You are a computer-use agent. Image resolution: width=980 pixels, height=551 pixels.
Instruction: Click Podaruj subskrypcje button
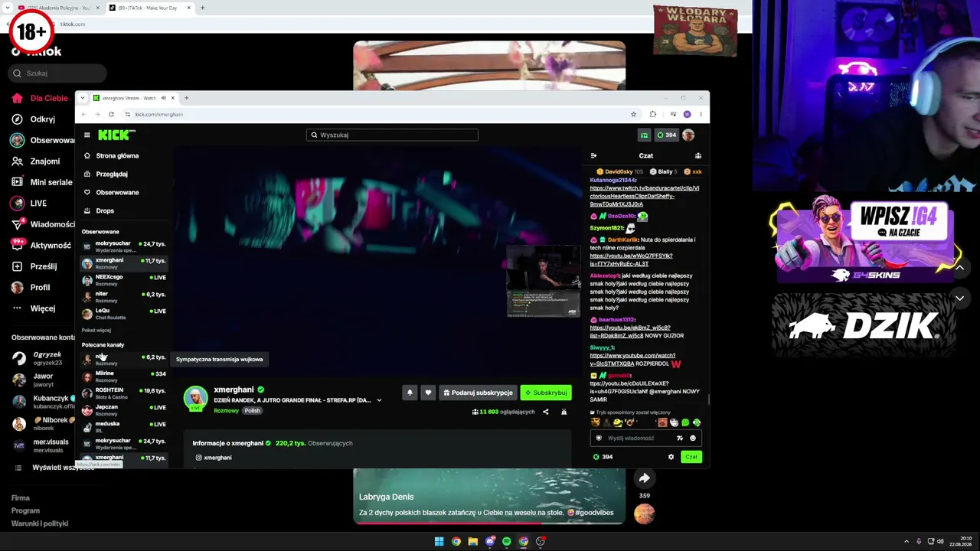pos(477,393)
